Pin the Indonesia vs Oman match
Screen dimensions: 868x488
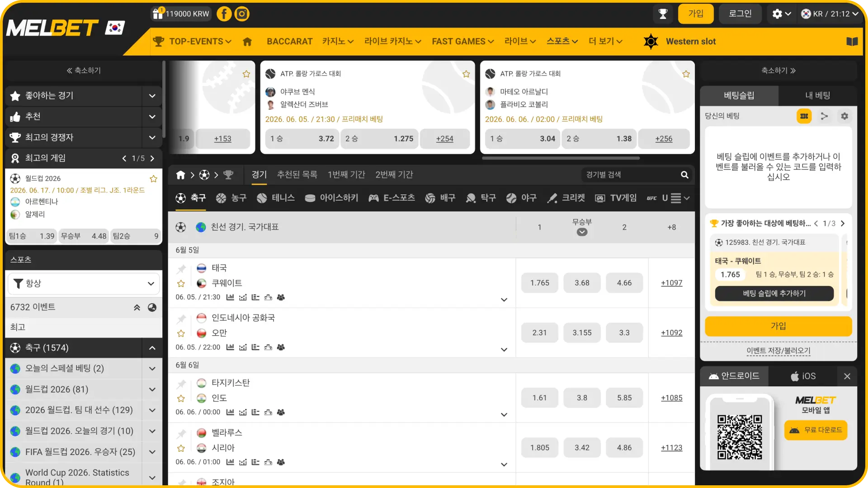(x=181, y=319)
